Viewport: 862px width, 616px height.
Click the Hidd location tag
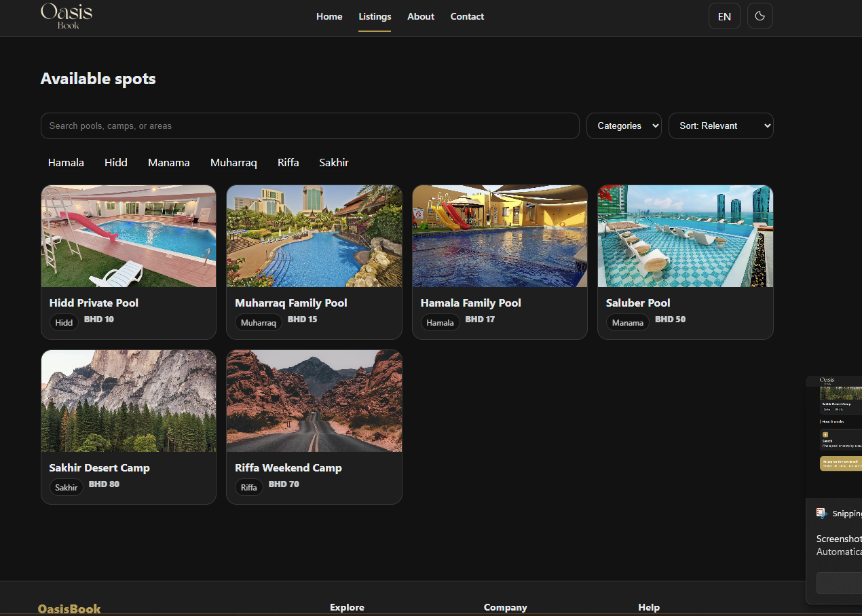pos(64,322)
